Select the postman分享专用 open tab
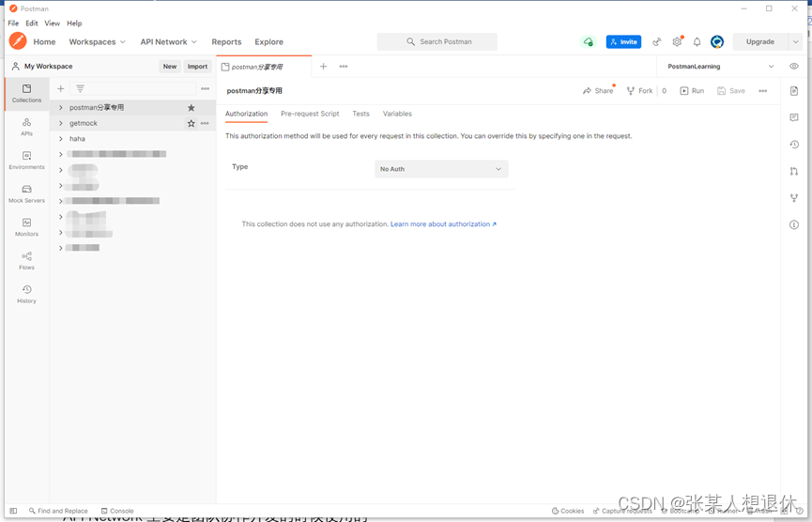The width and height of the screenshot is (812, 522). pos(264,67)
